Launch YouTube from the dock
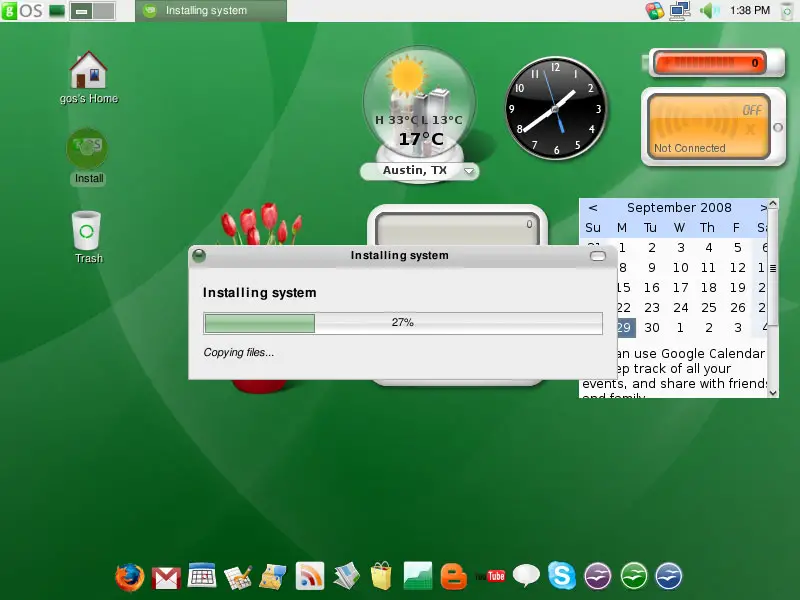This screenshot has width=800, height=600. pos(490,577)
